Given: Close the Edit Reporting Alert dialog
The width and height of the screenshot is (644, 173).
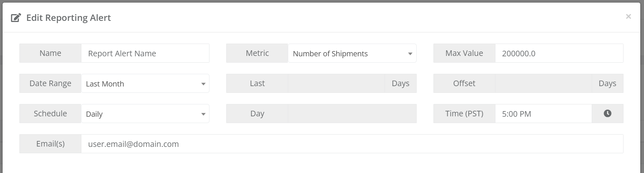Looking at the screenshot, I should (628, 16).
